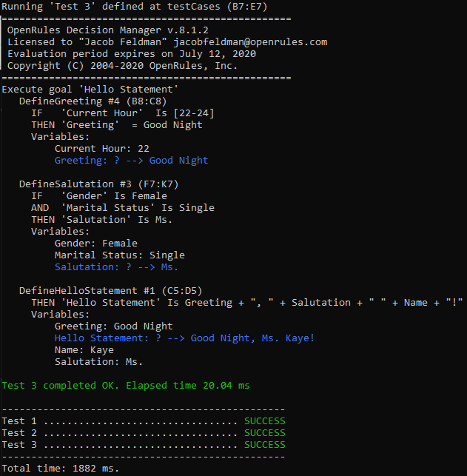This screenshot has height=476, width=467.
Task: Click the blue Salutation result line
Action: pos(116,267)
